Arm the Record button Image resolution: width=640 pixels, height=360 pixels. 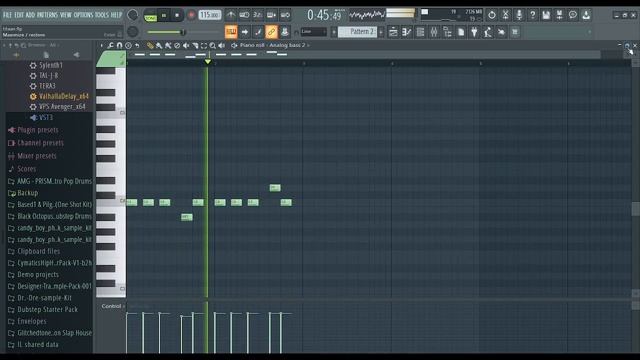click(x=191, y=16)
